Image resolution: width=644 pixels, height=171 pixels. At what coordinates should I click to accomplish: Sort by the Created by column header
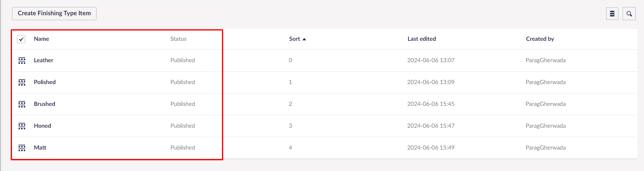[540, 39]
